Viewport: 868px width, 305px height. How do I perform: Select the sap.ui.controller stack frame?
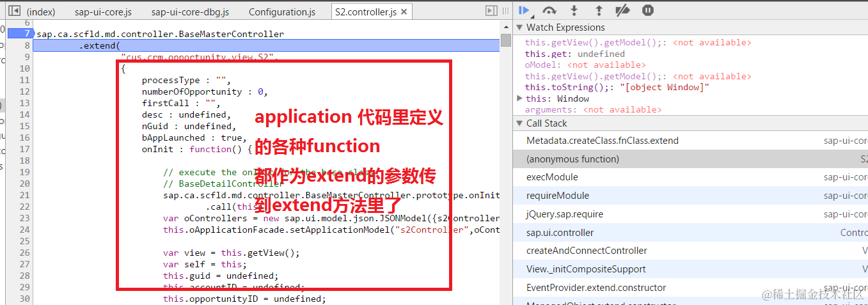[690, 233]
